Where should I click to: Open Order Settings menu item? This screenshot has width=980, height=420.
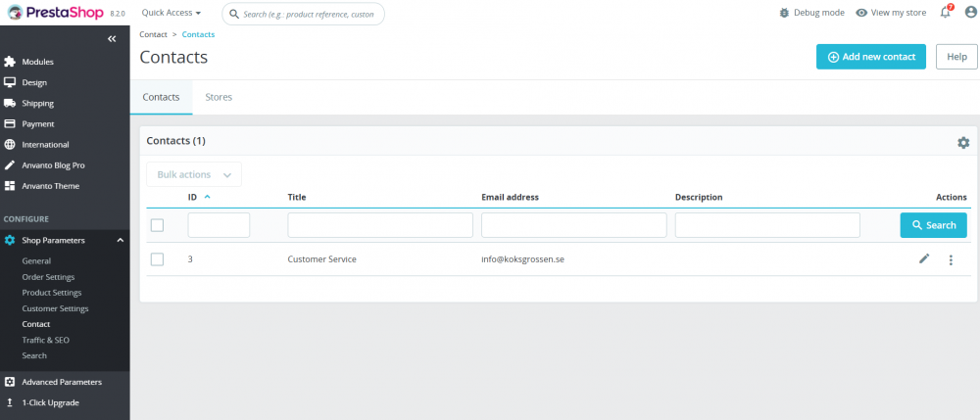point(48,277)
